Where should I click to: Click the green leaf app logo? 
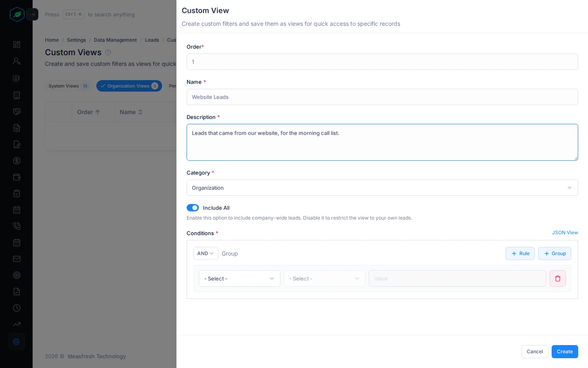pyautogui.click(x=17, y=14)
